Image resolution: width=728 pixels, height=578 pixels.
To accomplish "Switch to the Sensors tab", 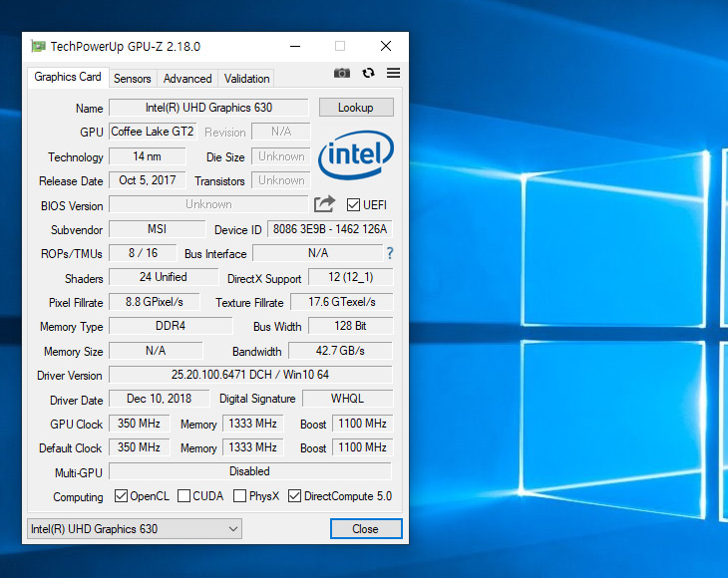I will click(133, 79).
